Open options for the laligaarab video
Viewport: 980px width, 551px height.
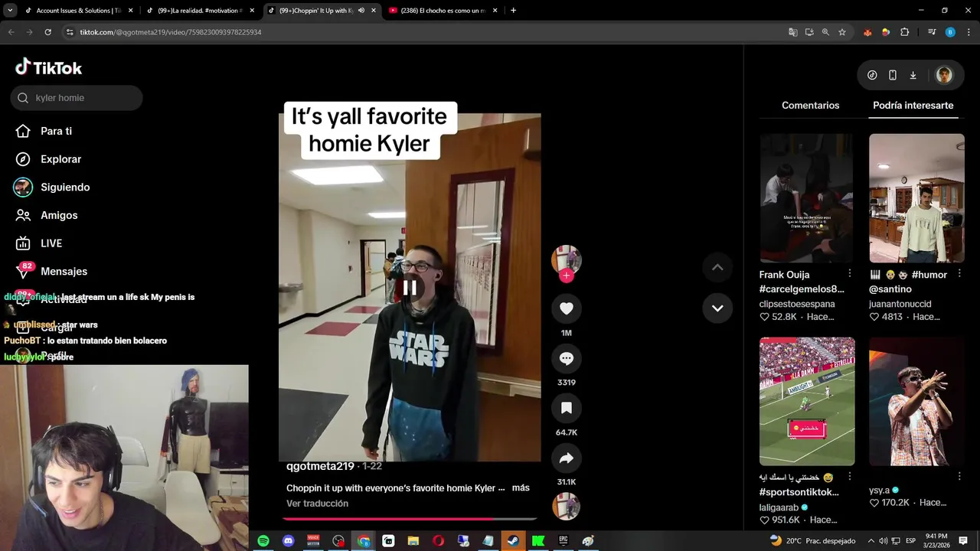click(849, 477)
